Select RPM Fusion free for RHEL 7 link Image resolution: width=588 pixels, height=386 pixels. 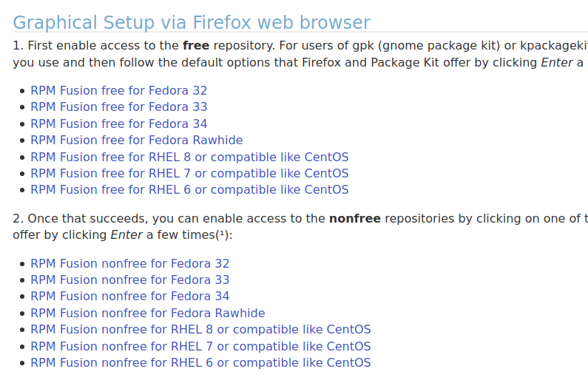[189, 174]
